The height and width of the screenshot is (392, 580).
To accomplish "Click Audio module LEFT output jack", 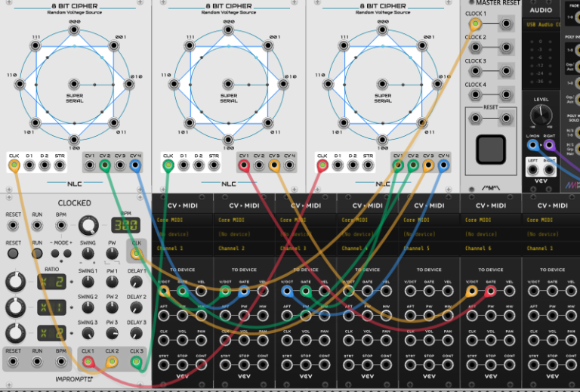I will coord(532,170).
